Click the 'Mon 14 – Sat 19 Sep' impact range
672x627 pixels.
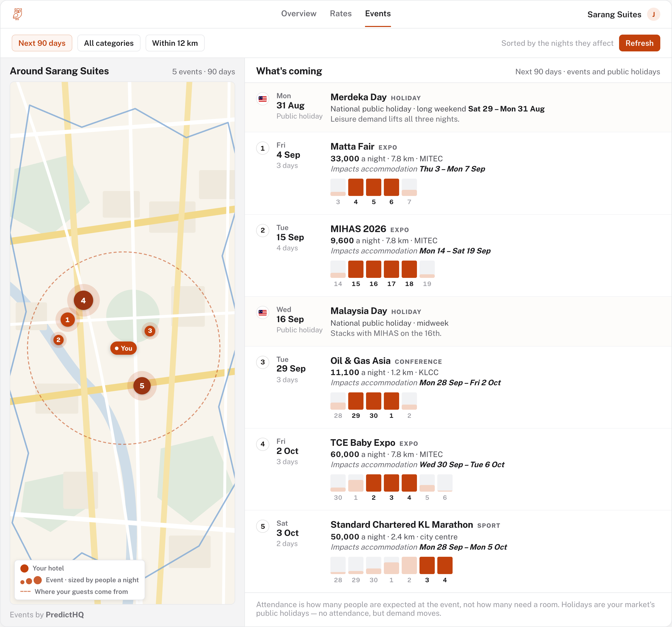pos(455,251)
